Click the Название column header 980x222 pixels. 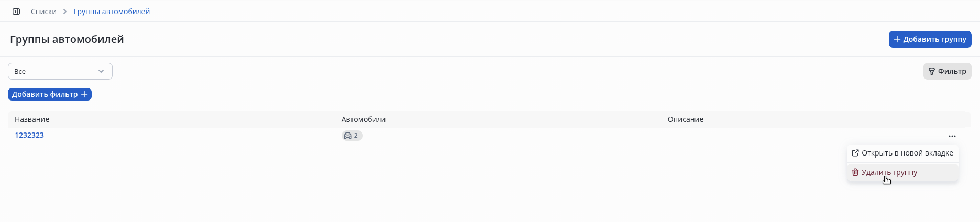coord(32,119)
